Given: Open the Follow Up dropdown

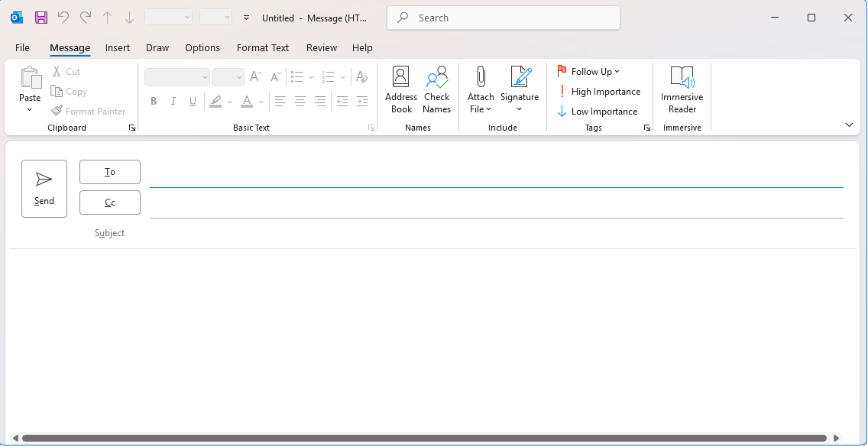Looking at the screenshot, I should 589,71.
